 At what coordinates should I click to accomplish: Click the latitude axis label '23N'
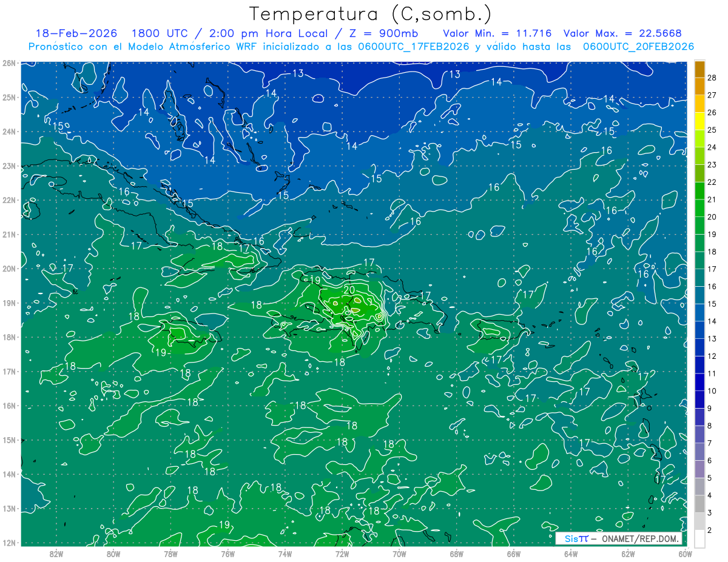8,166
